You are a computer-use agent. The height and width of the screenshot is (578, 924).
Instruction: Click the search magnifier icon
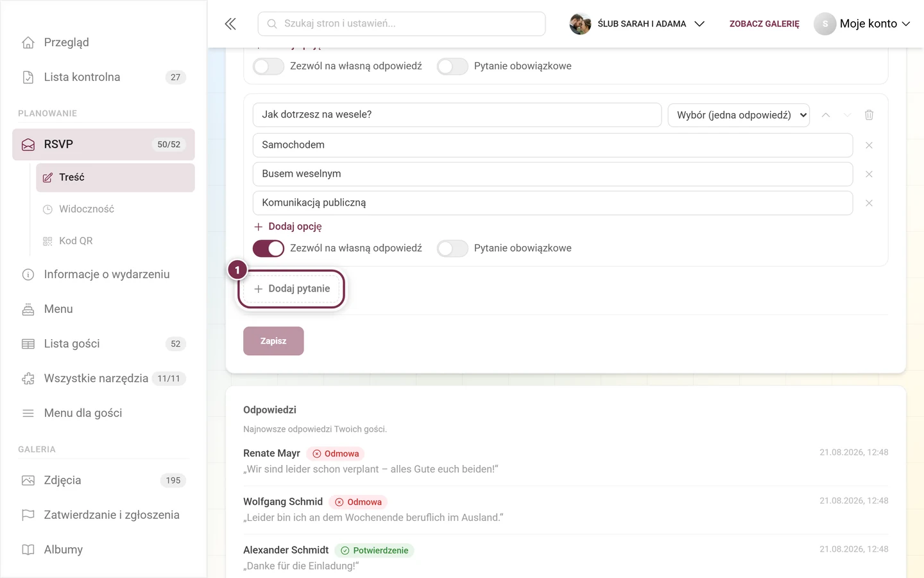click(x=272, y=24)
